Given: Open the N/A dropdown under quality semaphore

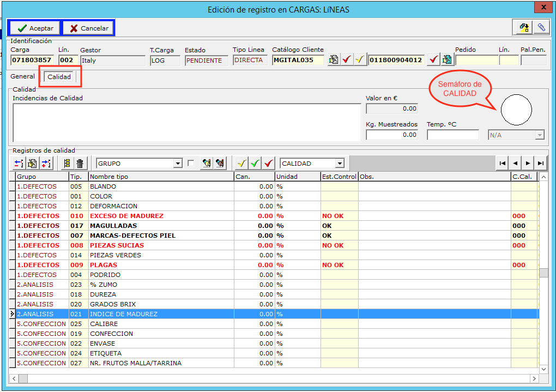Looking at the screenshot, I should [540, 135].
